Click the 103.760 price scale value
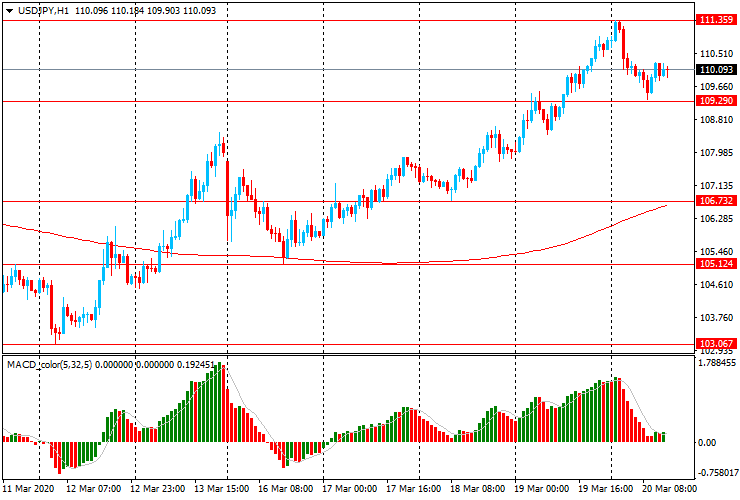740x500 pixels. click(716, 317)
